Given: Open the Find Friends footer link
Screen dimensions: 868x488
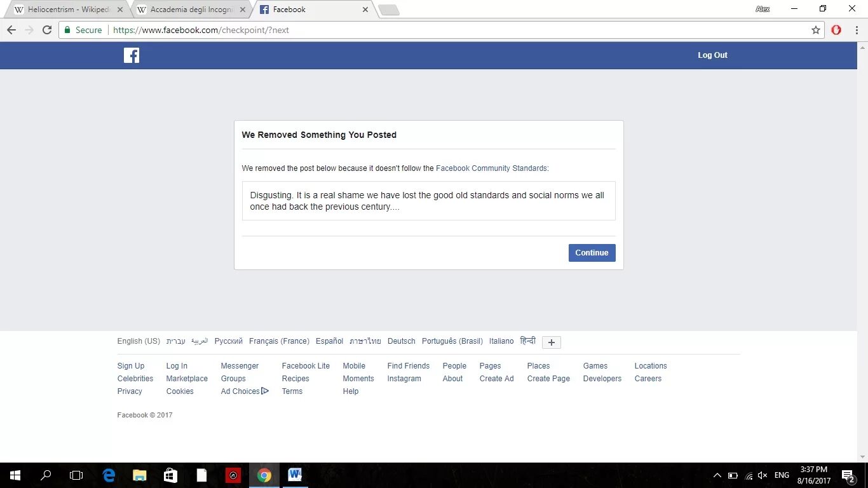Looking at the screenshot, I should (409, 366).
